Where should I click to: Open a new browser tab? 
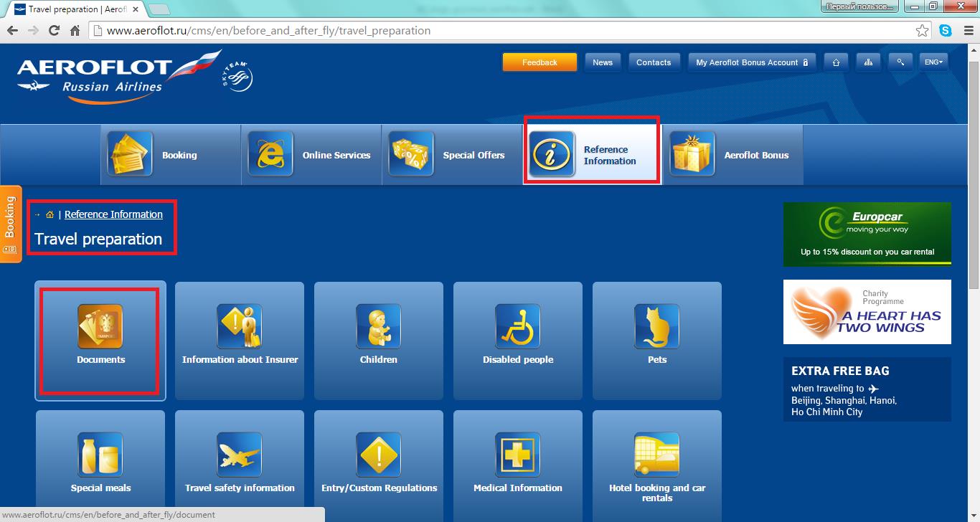[159, 9]
